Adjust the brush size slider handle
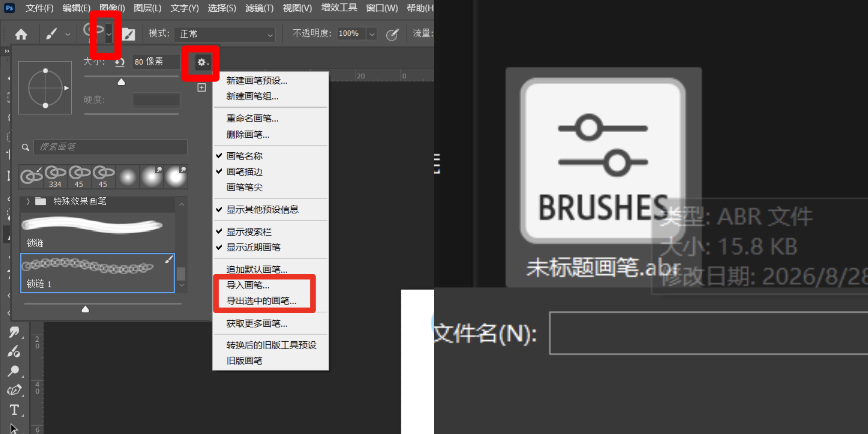The height and width of the screenshot is (434, 868). pos(121,82)
